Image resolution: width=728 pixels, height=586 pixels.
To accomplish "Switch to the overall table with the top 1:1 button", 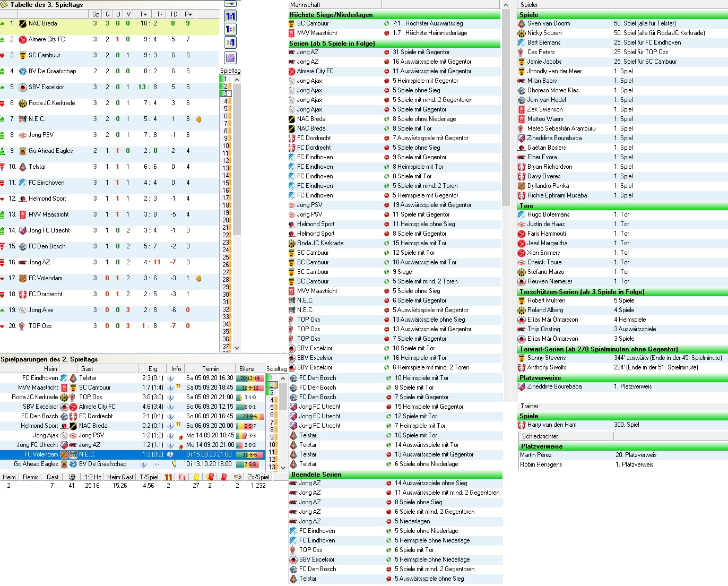I will [x=230, y=16].
